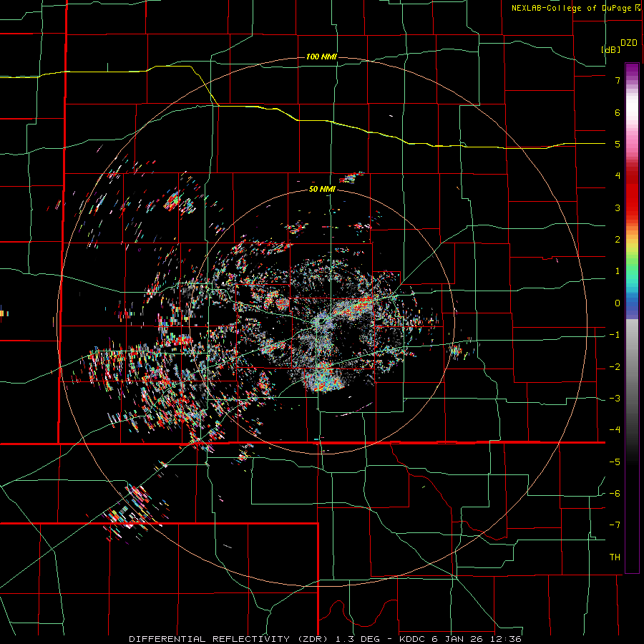Click the [dB] unit label
Viewport: 644px width, 644px height.
pos(611,49)
